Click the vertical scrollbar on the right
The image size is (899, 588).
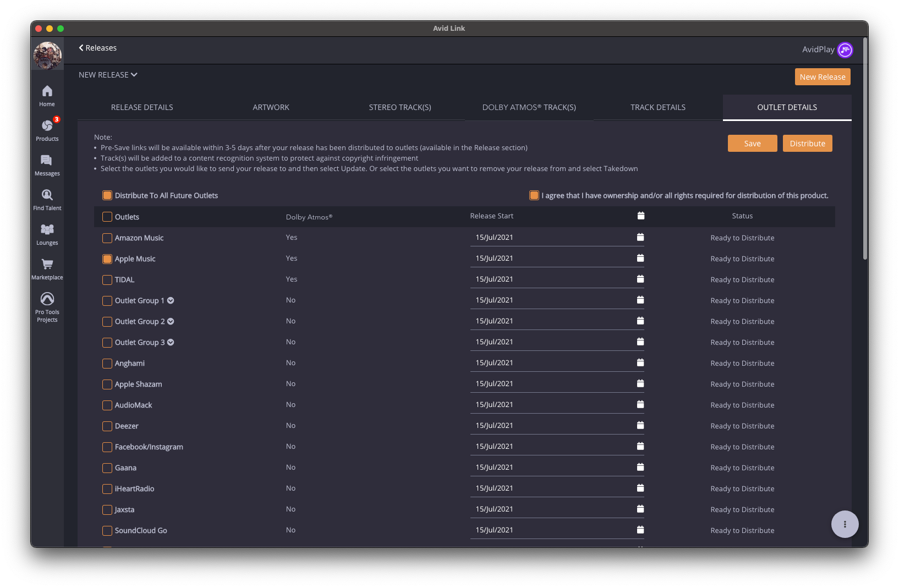pos(865,149)
